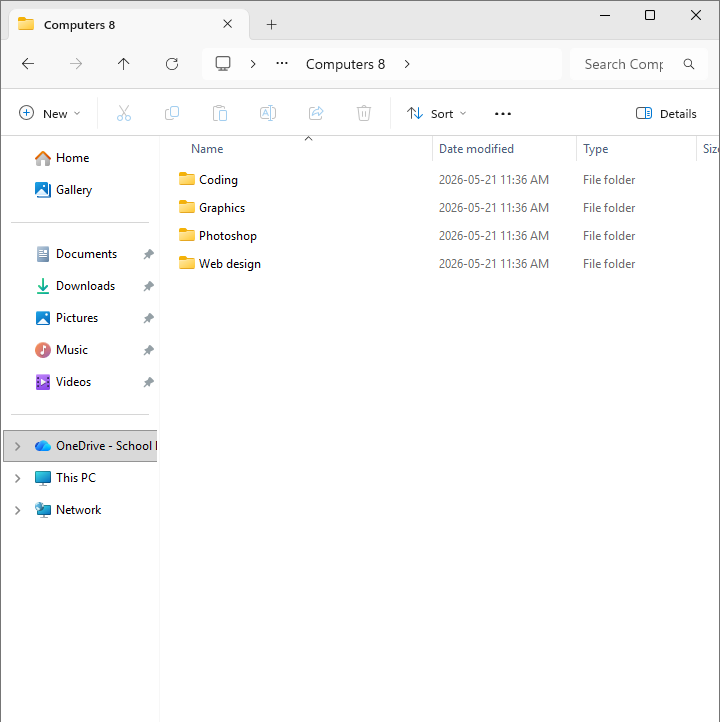Image resolution: width=720 pixels, height=722 pixels.
Task: Toggle the Details pane
Action: [x=666, y=114]
